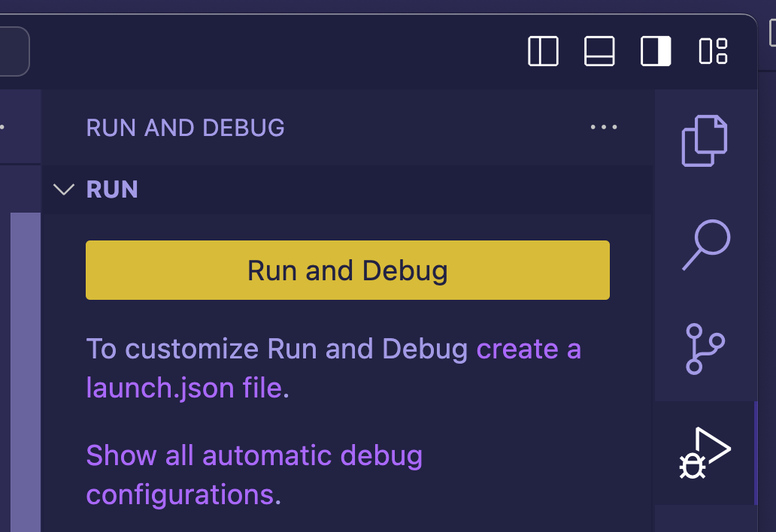776x532 pixels.
Task: Open the Views and More Actions dropdown
Action: point(604,127)
